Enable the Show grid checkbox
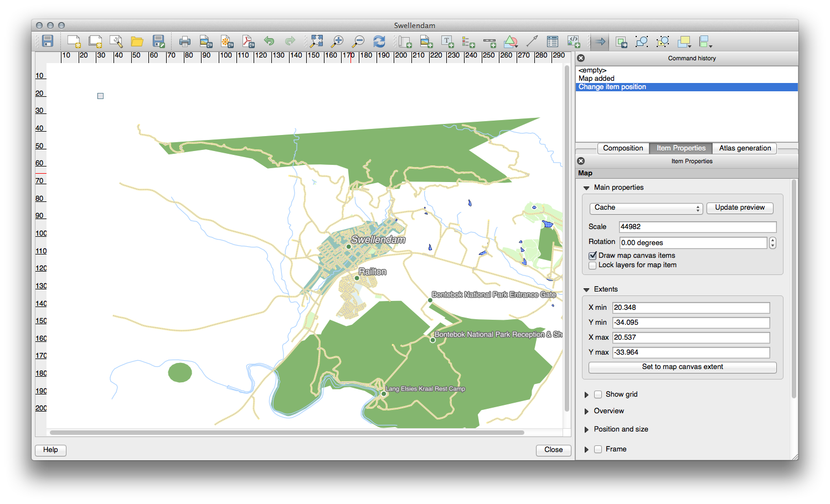Image resolution: width=830 pixels, height=504 pixels. pos(598,394)
